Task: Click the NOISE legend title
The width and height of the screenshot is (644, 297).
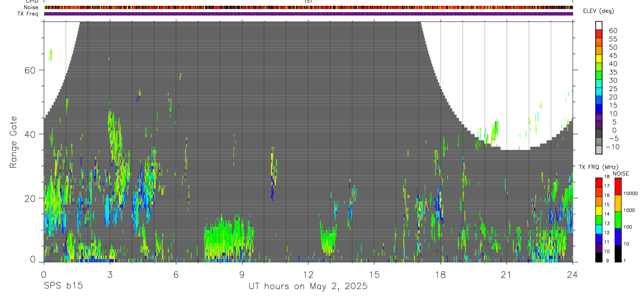Action: [x=621, y=174]
